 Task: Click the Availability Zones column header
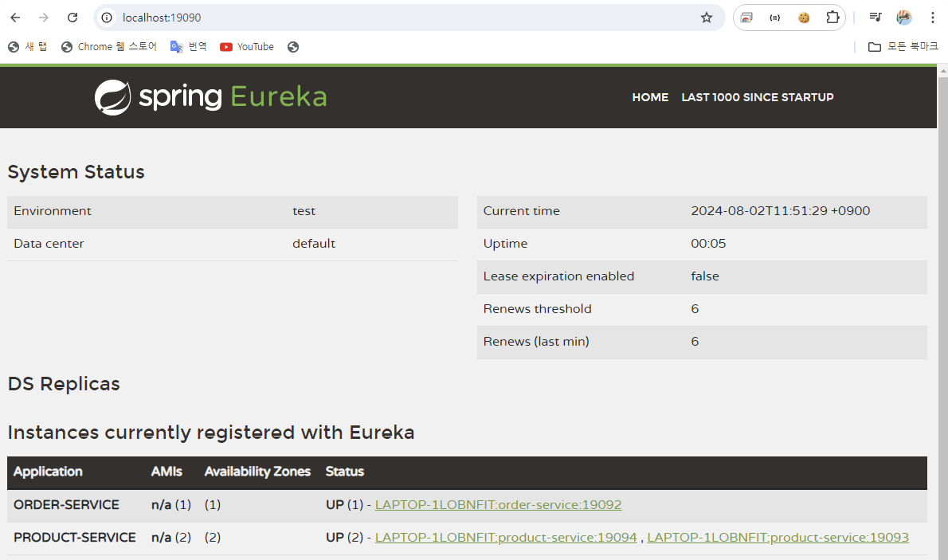(257, 472)
